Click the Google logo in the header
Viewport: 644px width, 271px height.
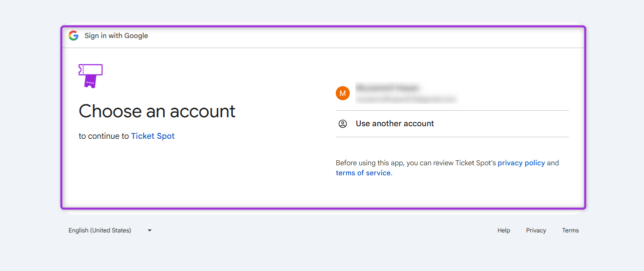74,36
